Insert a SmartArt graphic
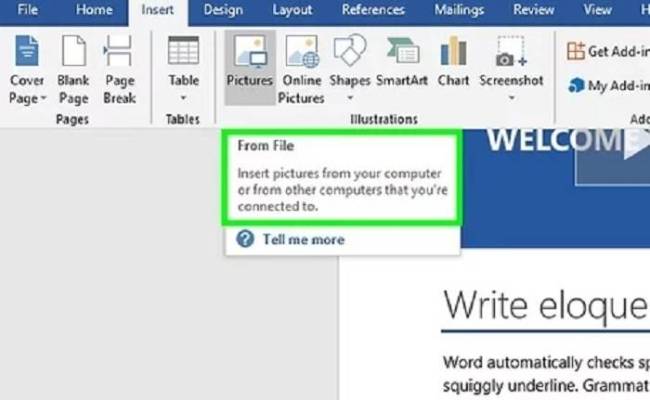 pos(402,62)
